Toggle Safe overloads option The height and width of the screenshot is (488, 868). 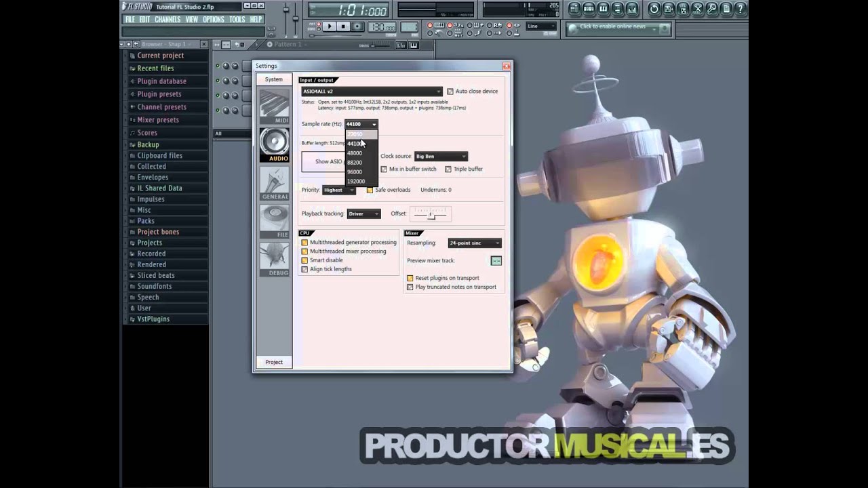tap(370, 190)
